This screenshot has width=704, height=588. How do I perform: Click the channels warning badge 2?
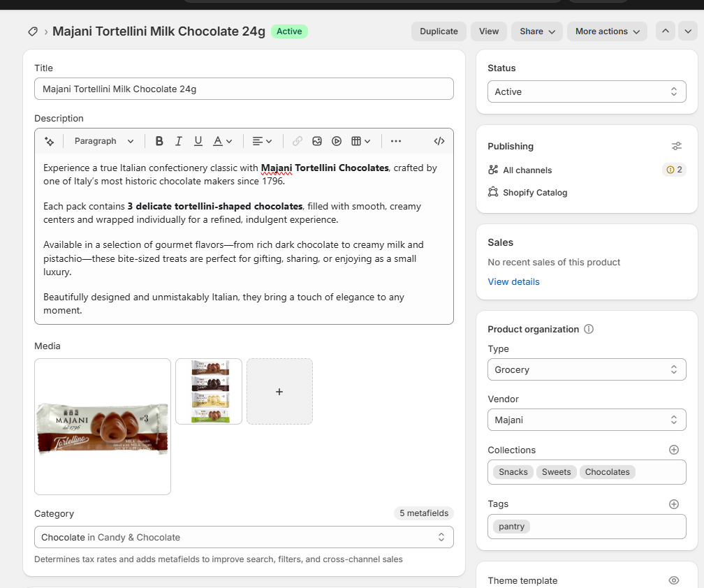point(675,170)
